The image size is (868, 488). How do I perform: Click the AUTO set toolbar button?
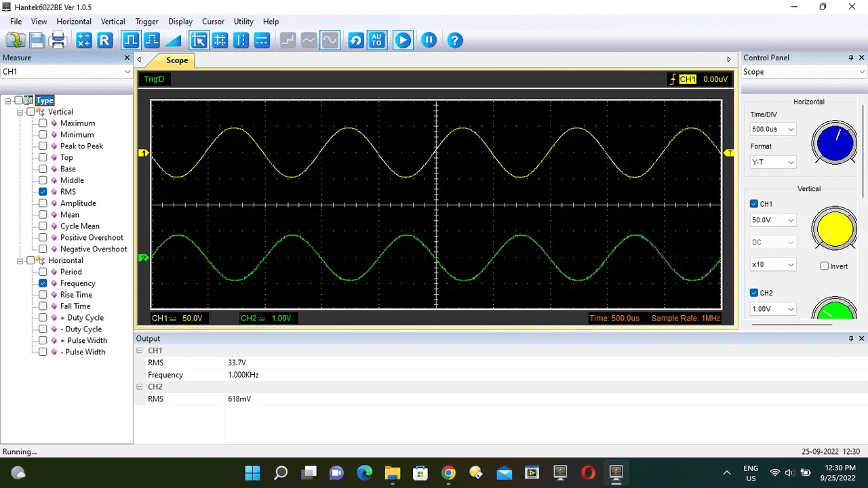377,40
